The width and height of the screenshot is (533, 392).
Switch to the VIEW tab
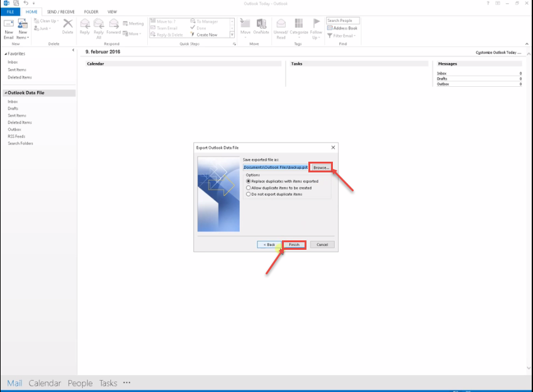coord(112,12)
